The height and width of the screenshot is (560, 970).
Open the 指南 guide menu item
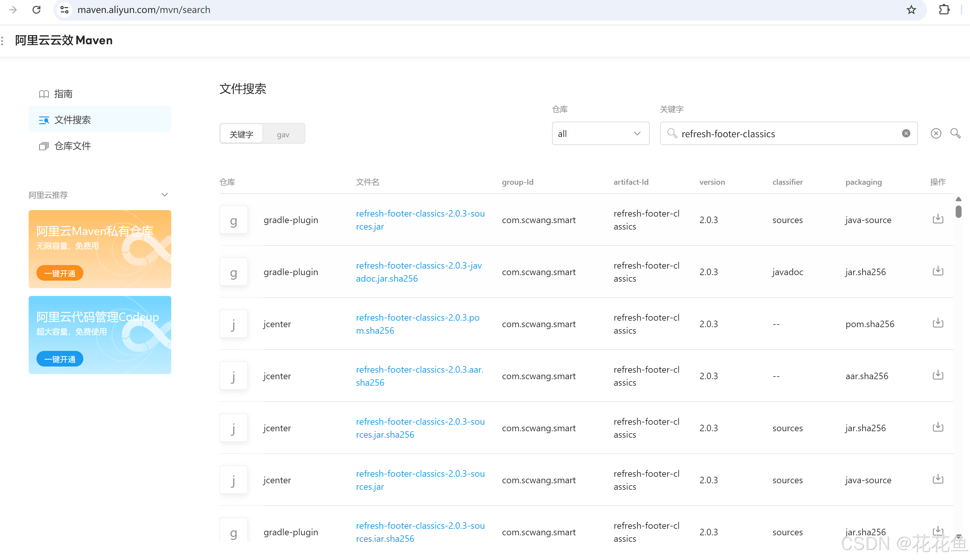pos(63,94)
